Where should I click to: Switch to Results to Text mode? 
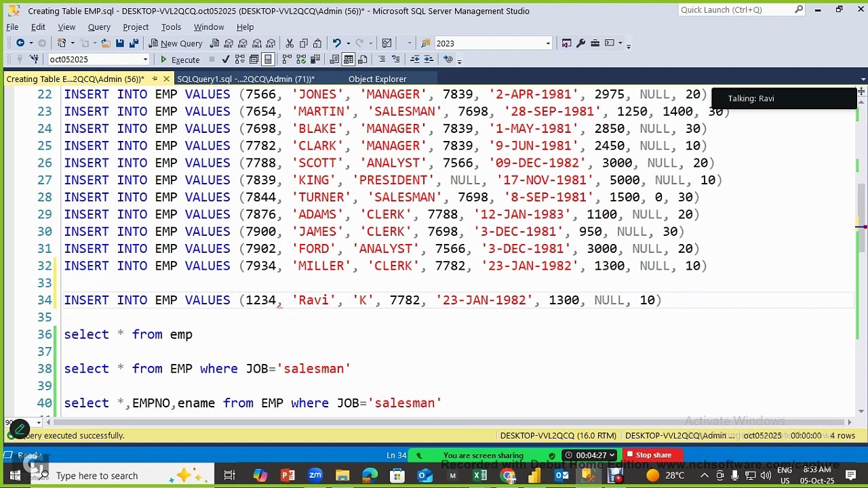334,59
